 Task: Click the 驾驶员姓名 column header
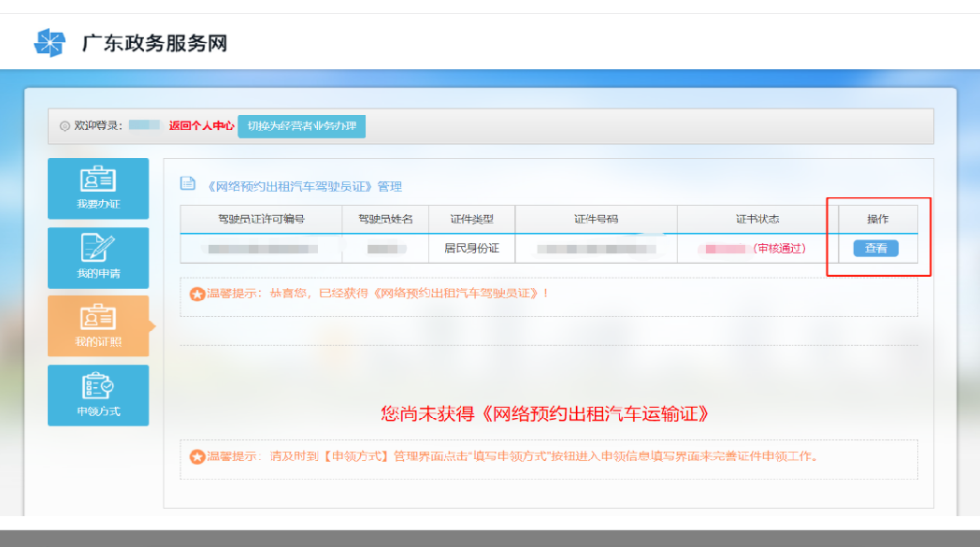pos(385,220)
